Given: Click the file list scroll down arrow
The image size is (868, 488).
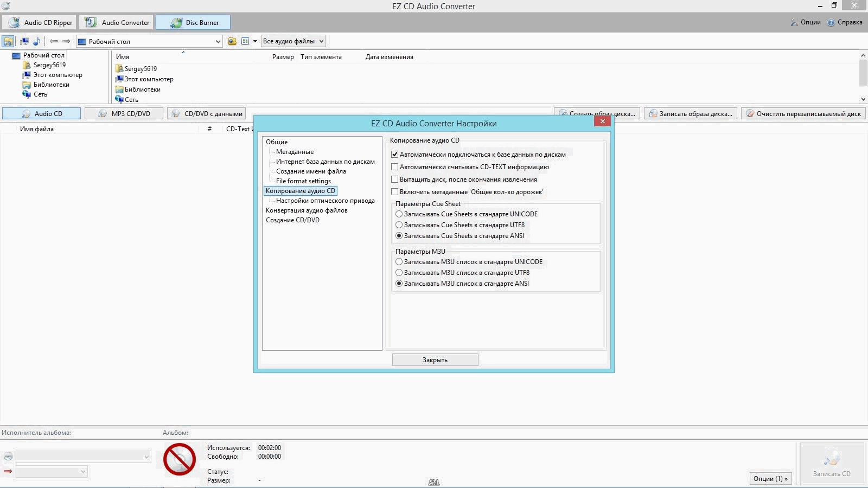Looking at the screenshot, I should [863, 99].
